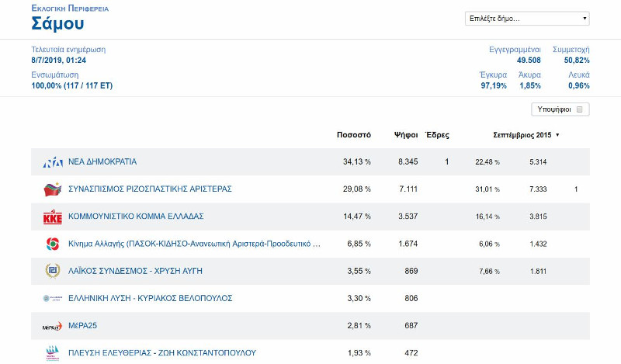This screenshot has width=621, height=364.
Task: Click the 8.345 votes cell
Action: click(x=408, y=161)
